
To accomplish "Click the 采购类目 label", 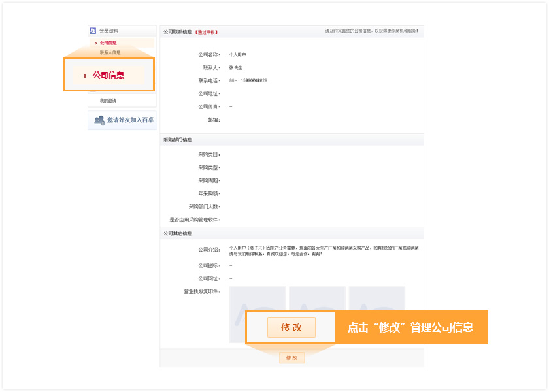I will [x=209, y=155].
